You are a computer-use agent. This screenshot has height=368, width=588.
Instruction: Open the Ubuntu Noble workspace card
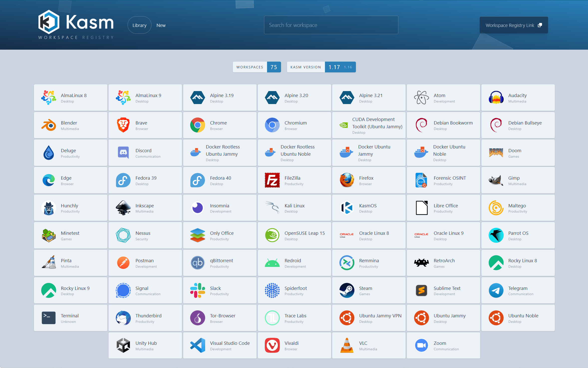[518, 318]
